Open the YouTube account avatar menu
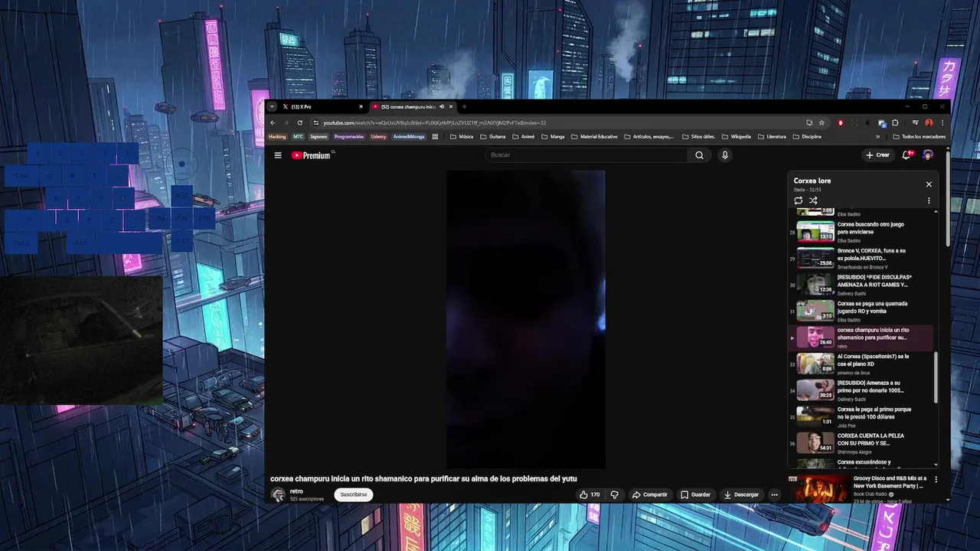 [928, 155]
